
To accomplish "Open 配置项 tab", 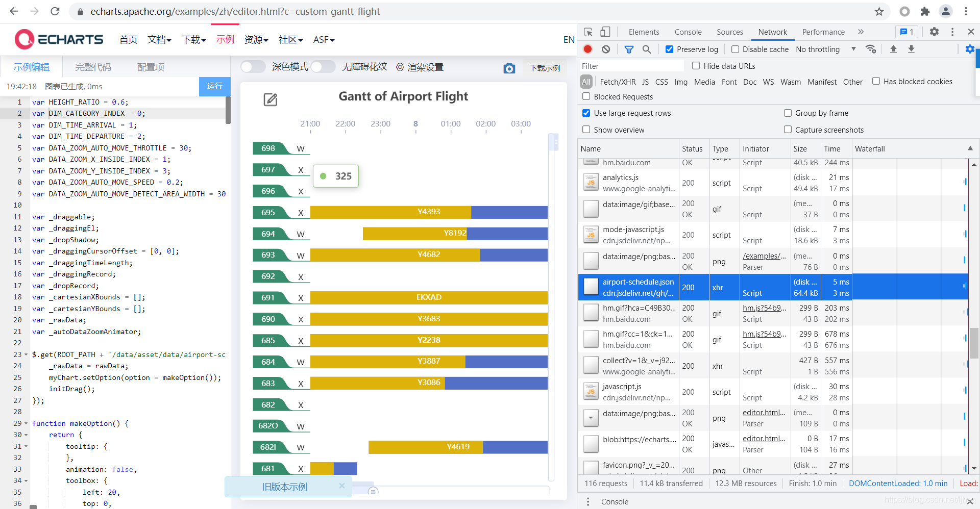I will [x=151, y=67].
